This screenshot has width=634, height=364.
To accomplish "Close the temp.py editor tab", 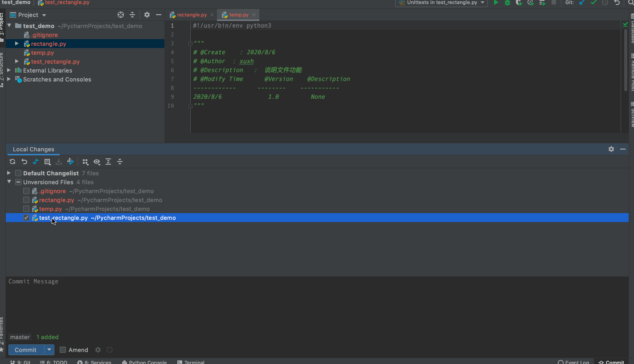I will click(x=254, y=15).
